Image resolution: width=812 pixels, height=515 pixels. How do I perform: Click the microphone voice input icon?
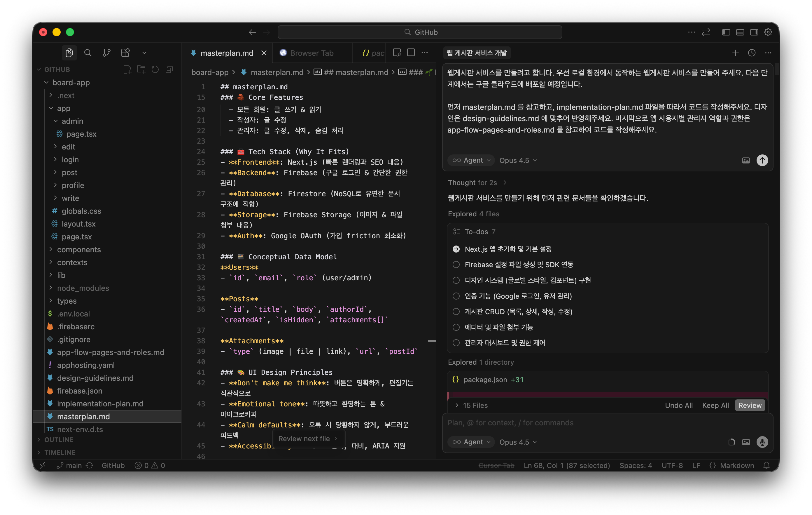(762, 442)
